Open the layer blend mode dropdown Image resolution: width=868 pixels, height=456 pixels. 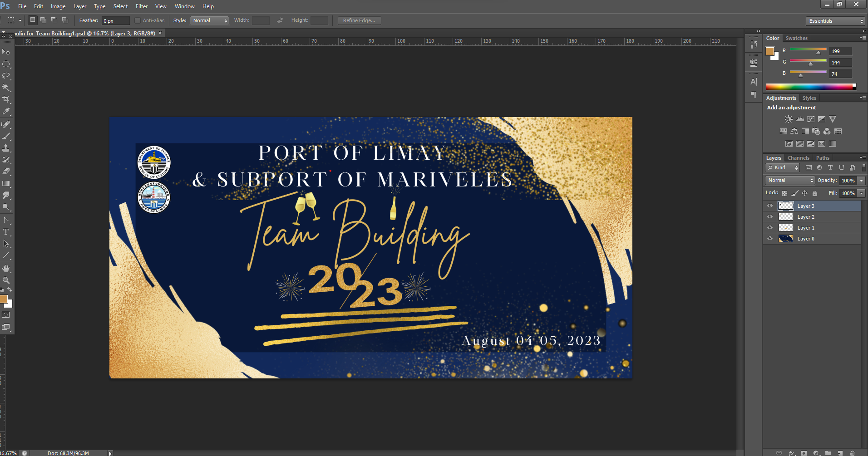[x=790, y=181]
